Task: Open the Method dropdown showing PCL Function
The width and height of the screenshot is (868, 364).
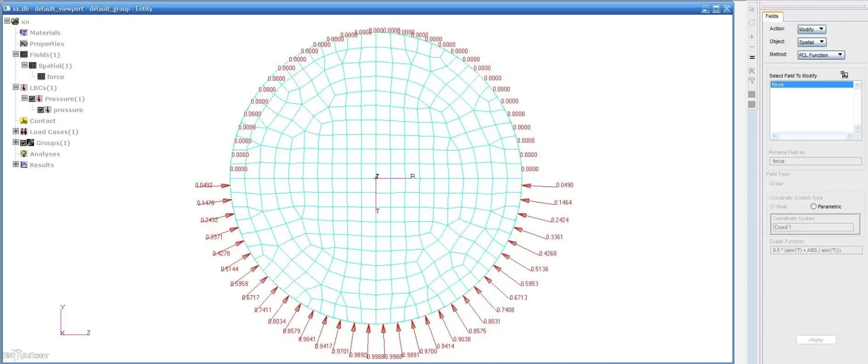Action: pyautogui.click(x=821, y=55)
